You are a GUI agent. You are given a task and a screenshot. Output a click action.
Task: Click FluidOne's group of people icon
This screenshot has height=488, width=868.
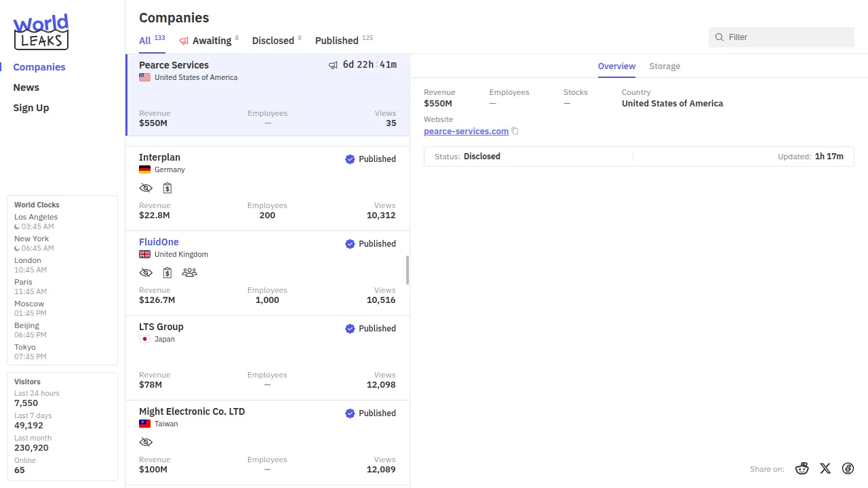(x=189, y=272)
